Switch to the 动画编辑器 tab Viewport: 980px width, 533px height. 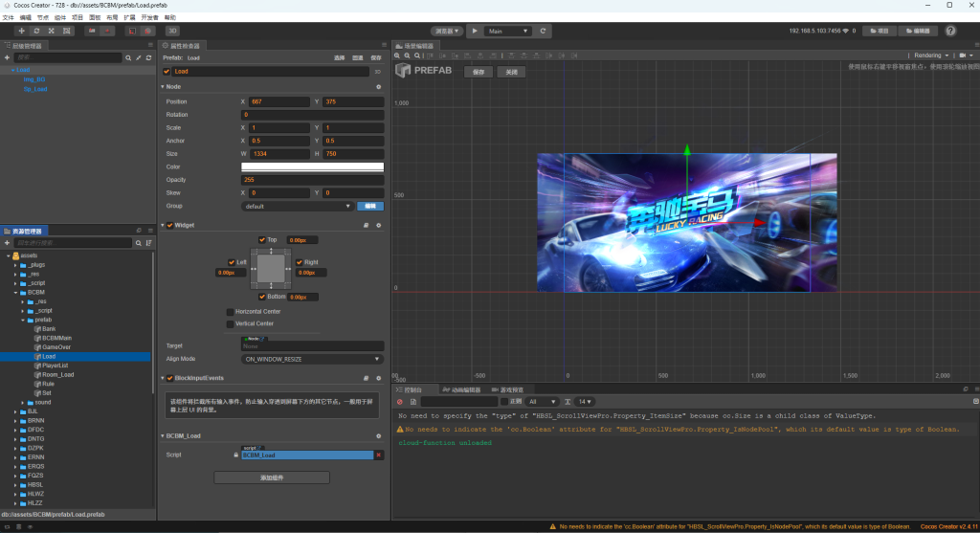click(462, 389)
